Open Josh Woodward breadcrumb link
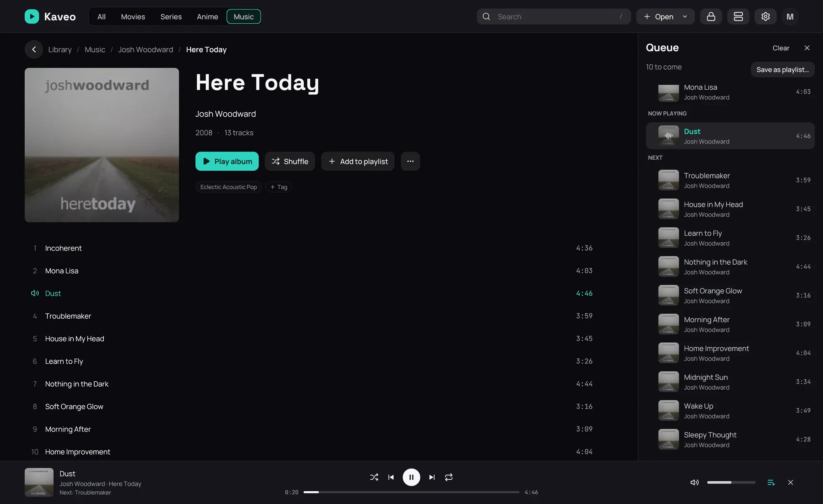Viewport: 823px width, 504px height. click(x=146, y=49)
